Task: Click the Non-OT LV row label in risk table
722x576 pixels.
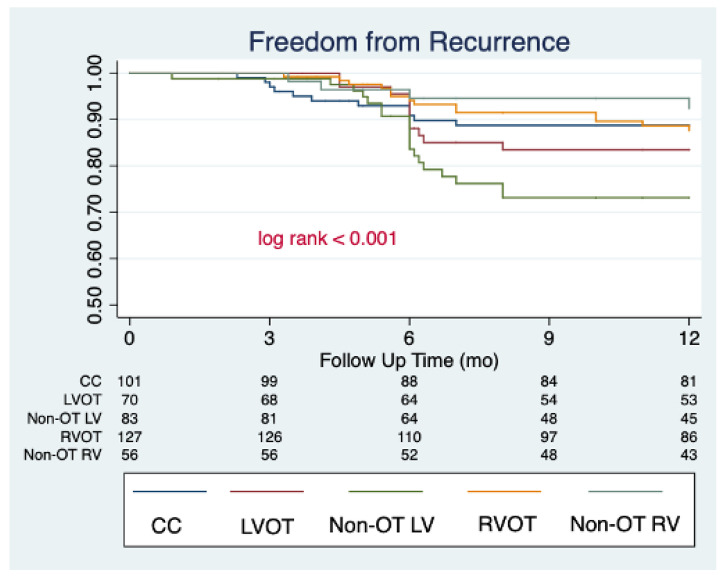Action: tap(64, 419)
